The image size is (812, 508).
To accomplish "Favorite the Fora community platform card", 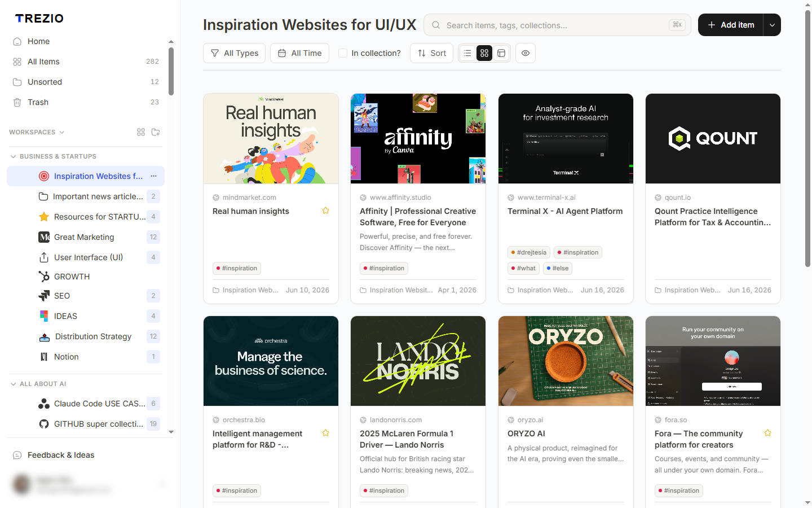I will click(x=767, y=433).
